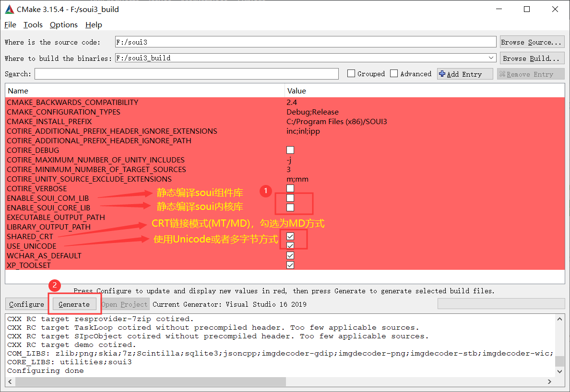Click the 'inc;inl;ipp' value cell
The height and width of the screenshot is (392, 570).
pyautogui.click(x=303, y=131)
